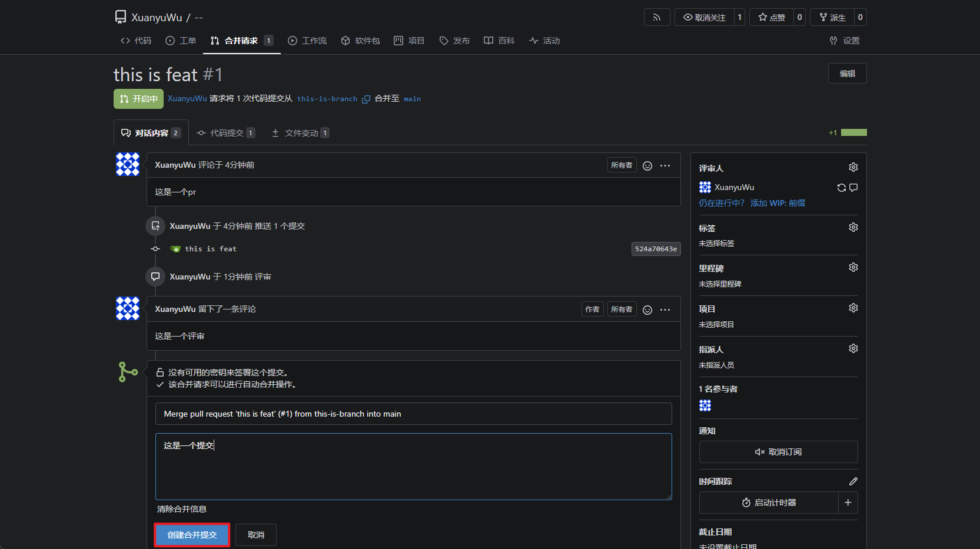Open milestone gear selector
The height and width of the screenshot is (549, 980).
853,268
